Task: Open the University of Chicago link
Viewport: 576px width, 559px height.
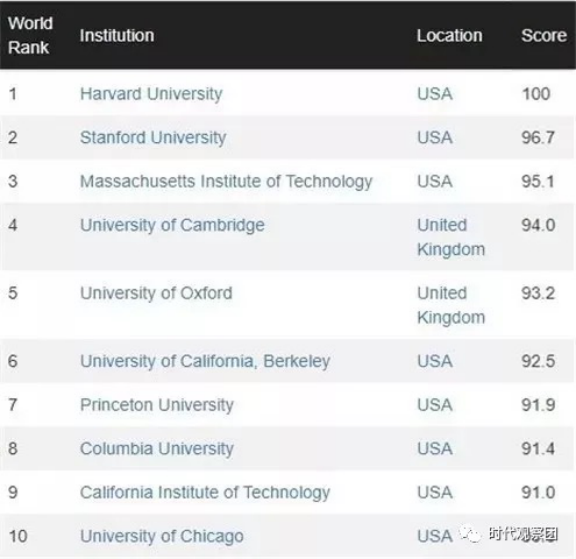Action: click(162, 537)
